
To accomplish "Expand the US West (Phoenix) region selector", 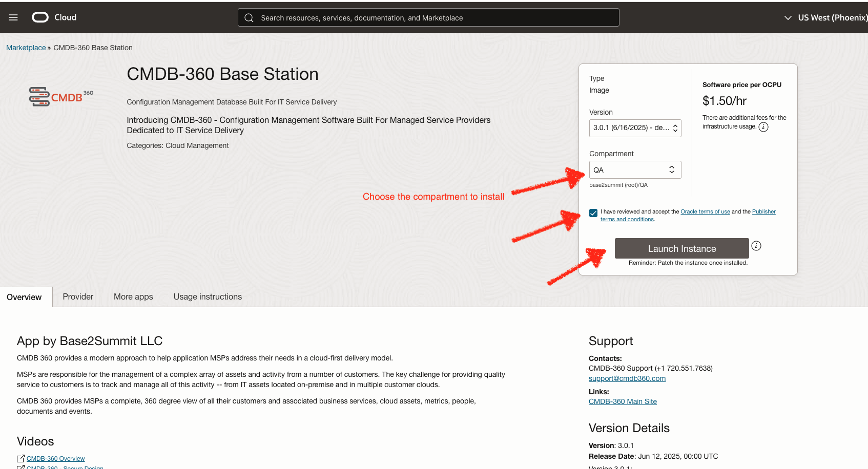I will click(825, 17).
